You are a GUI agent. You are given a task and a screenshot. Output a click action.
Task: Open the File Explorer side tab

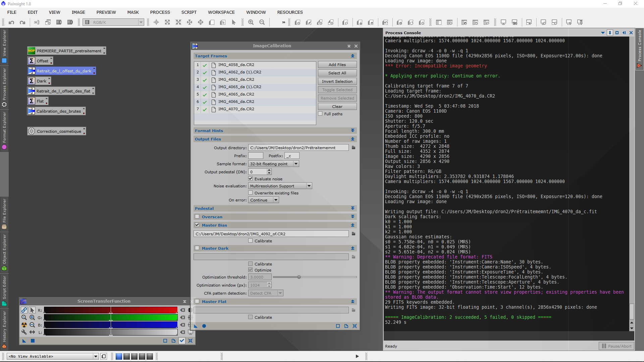coord(4,214)
